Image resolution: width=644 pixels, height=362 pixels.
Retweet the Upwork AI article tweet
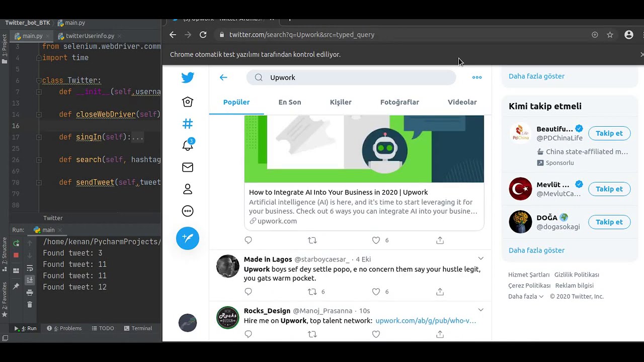coord(312,240)
